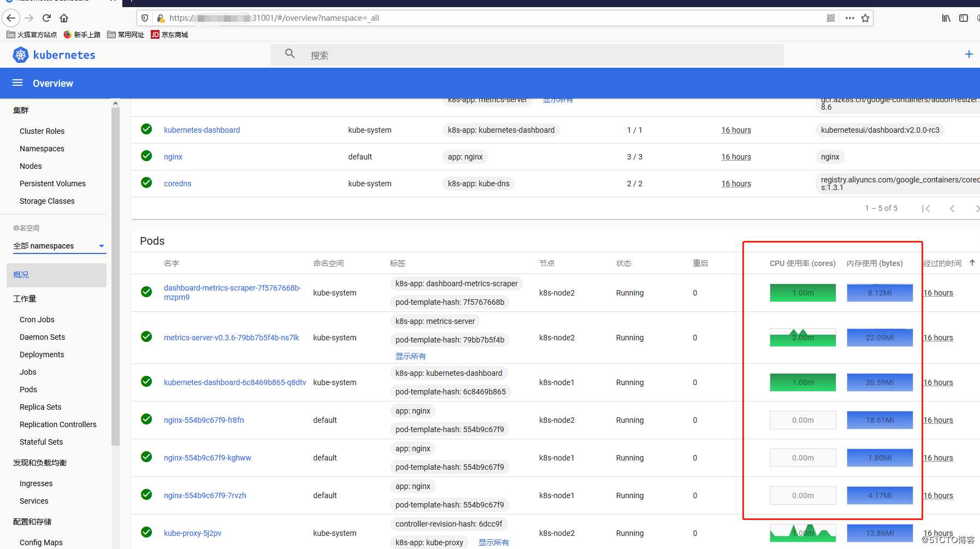Image resolution: width=980 pixels, height=549 pixels.
Task: Open the 全部 namespaces dropdown
Action: (59, 246)
